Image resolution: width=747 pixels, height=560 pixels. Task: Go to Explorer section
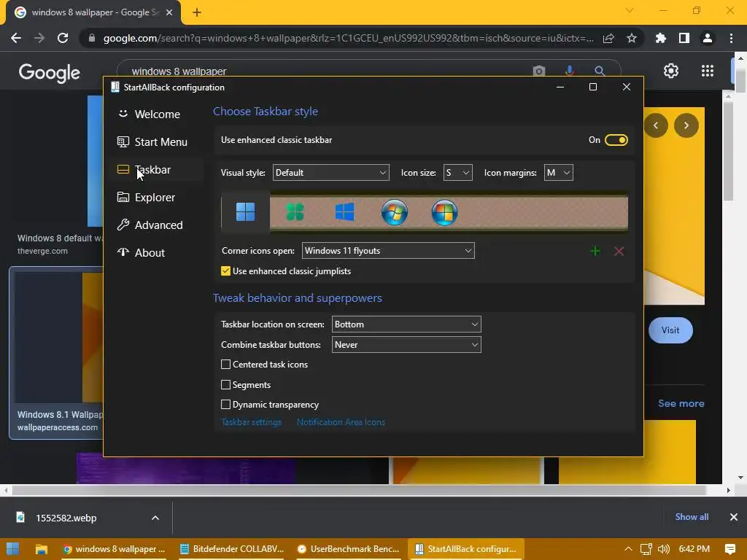coord(157,197)
